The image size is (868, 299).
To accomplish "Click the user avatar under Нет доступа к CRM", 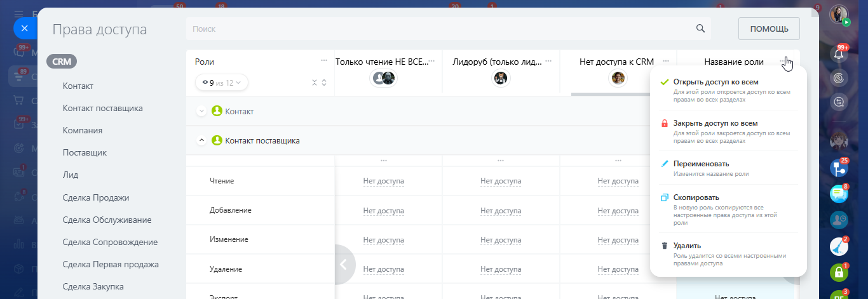I will (618, 78).
